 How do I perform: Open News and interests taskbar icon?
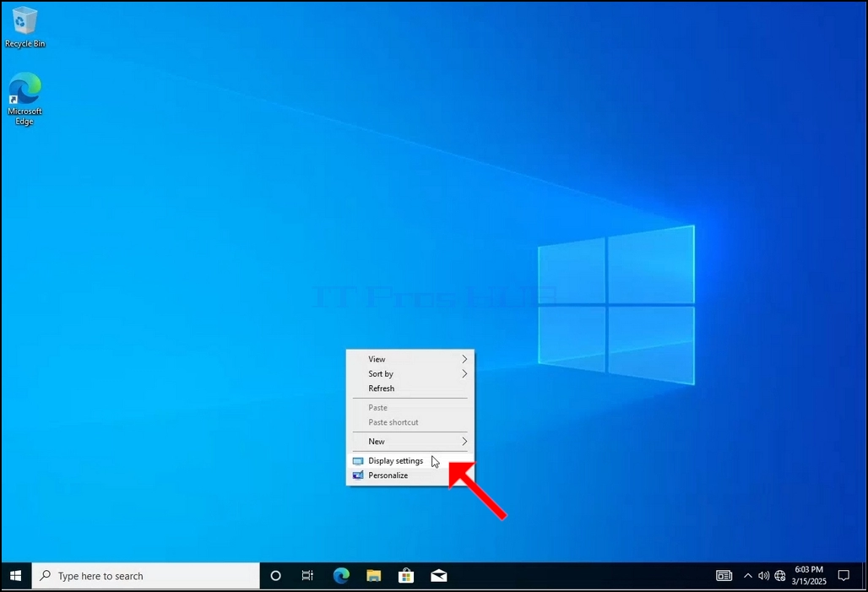[724, 576]
